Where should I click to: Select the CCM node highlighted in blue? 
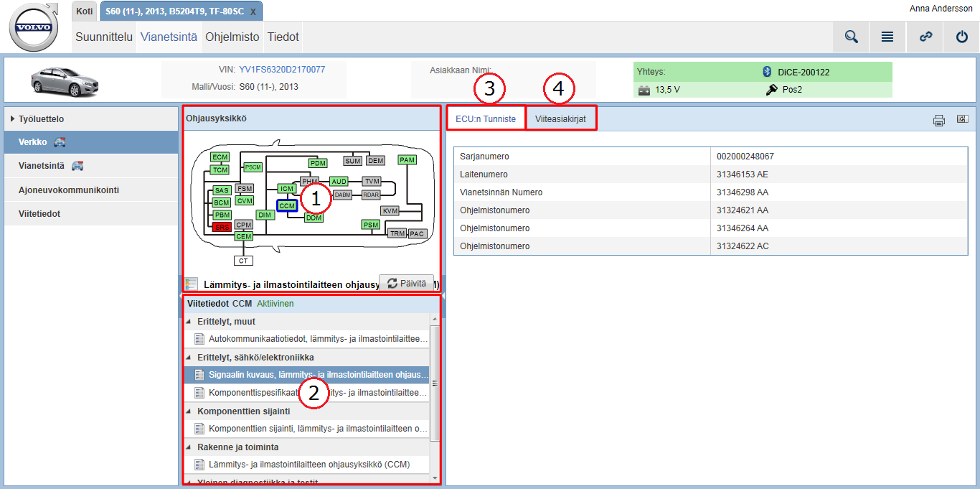pyautogui.click(x=288, y=205)
